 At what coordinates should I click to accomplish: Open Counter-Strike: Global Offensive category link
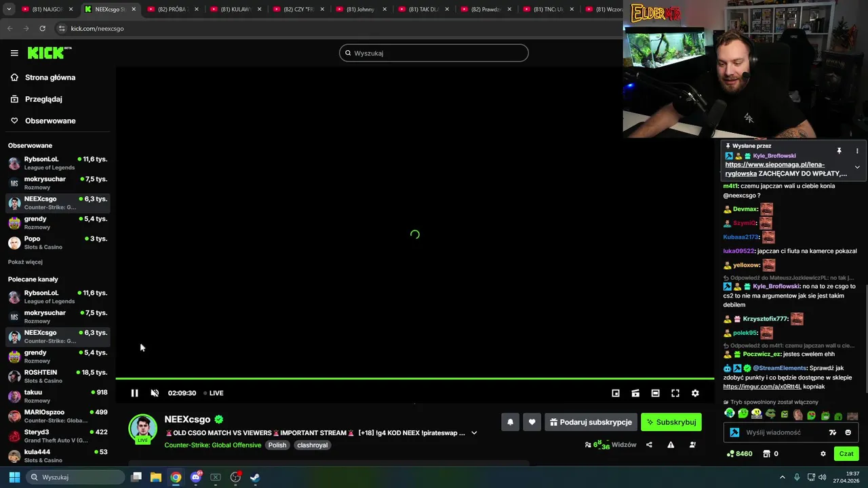coord(212,445)
